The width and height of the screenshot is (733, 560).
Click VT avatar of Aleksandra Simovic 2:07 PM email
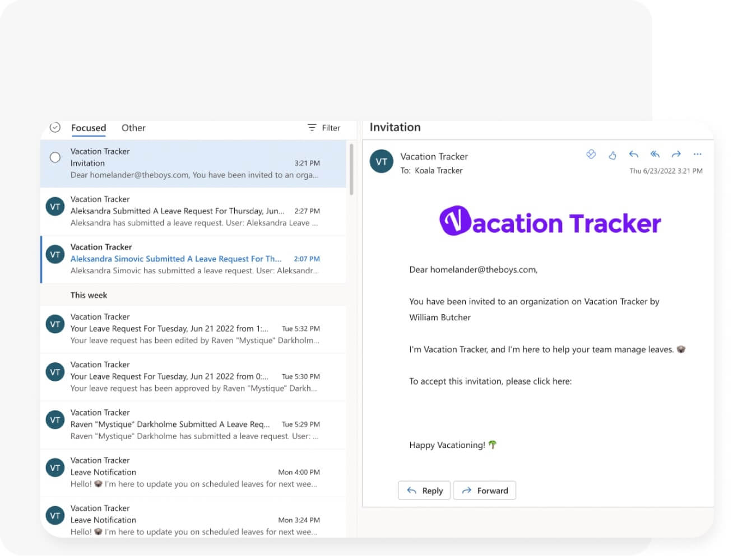55,254
